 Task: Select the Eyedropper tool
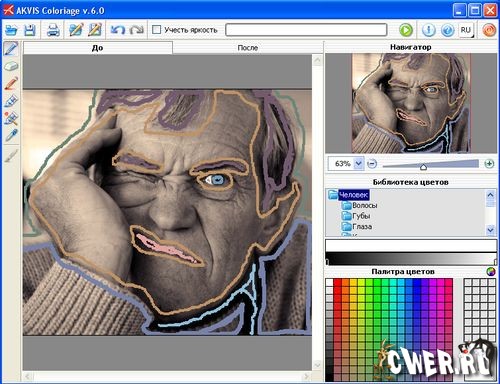[x=11, y=135]
